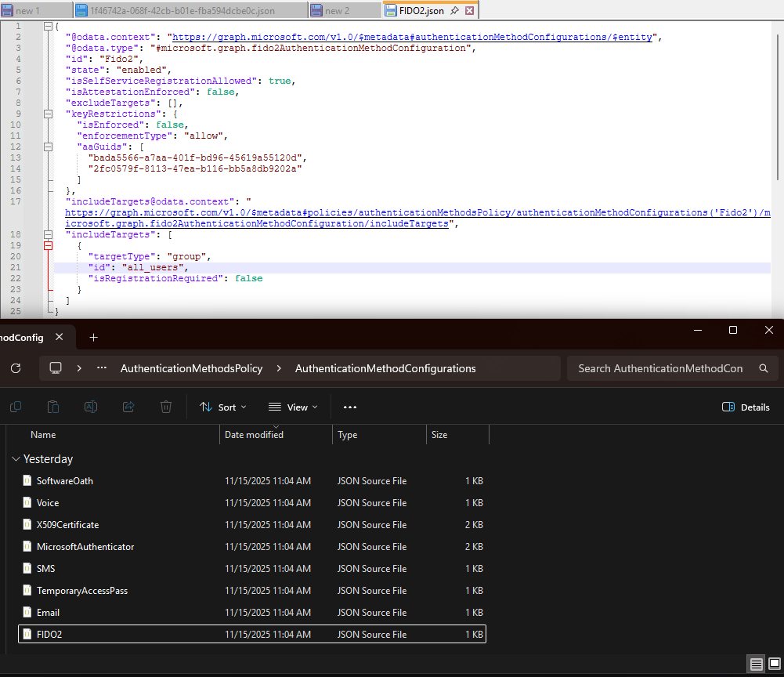Collapse the keyRestrictions fold marker
The image size is (784, 677).
pyautogui.click(x=48, y=113)
